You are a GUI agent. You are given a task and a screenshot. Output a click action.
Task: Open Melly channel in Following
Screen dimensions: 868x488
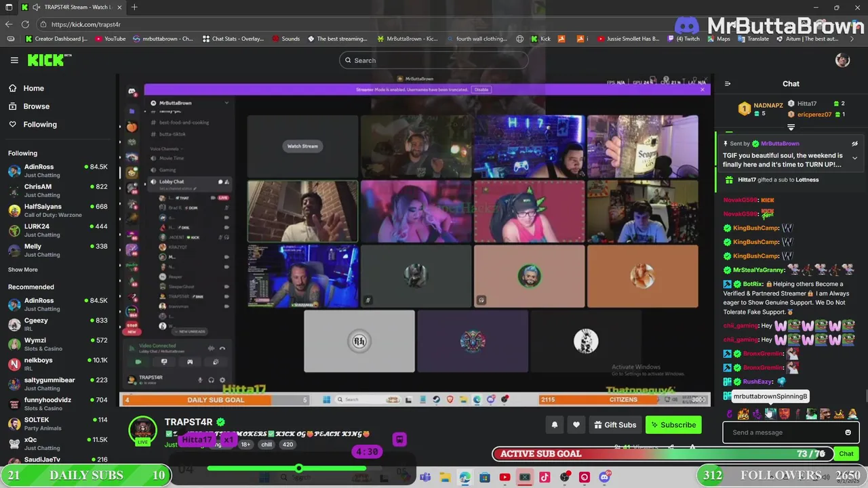[x=58, y=250]
